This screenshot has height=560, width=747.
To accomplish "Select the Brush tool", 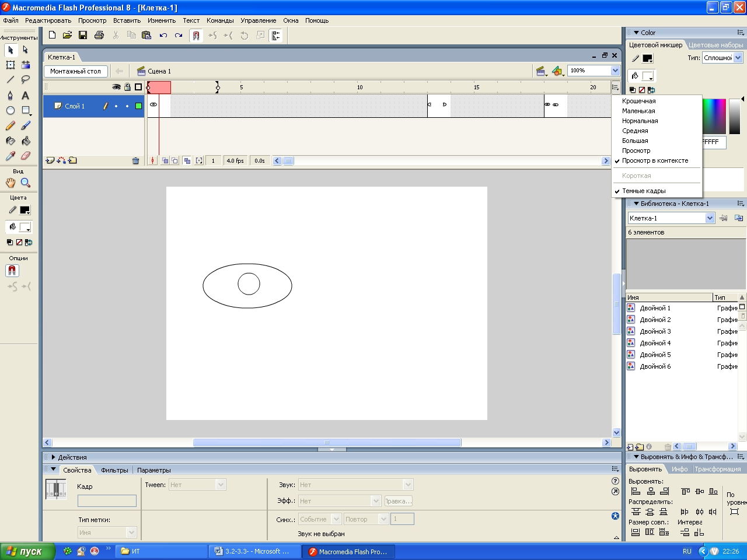I will [26, 125].
